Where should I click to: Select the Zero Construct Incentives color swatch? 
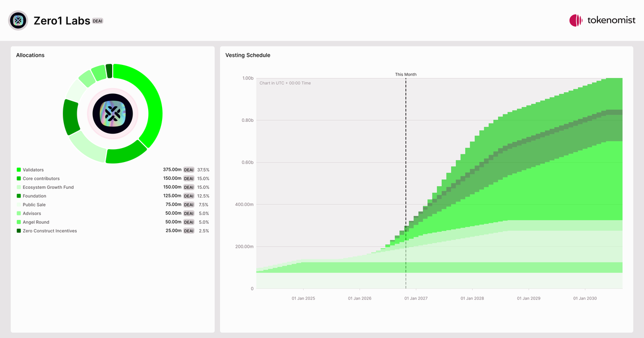(19, 231)
